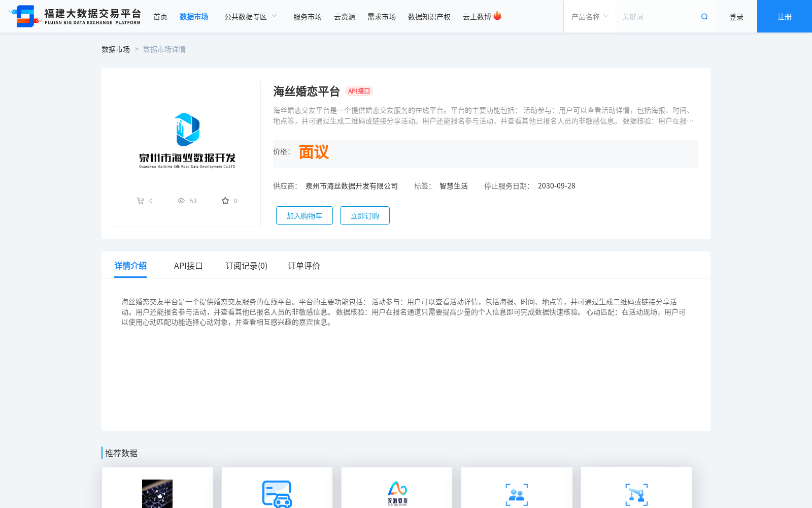Switch to the 订单评价 tab

point(304,266)
